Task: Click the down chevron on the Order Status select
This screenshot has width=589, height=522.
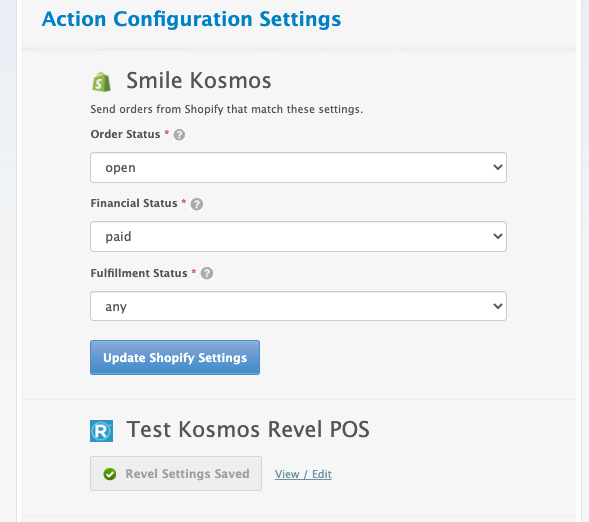Action: tap(498, 167)
